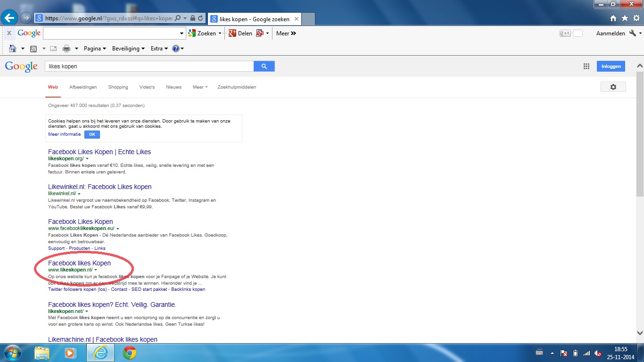Open result Likewinkel.nl: Facebook Likes kopen
The width and height of the screenshot is (644, 362).
click(x=99, y=187)
